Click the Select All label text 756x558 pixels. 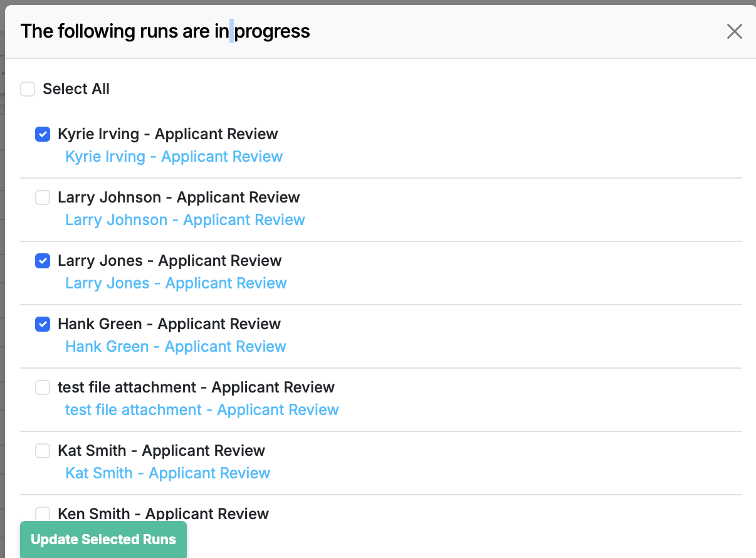[76, 89]
